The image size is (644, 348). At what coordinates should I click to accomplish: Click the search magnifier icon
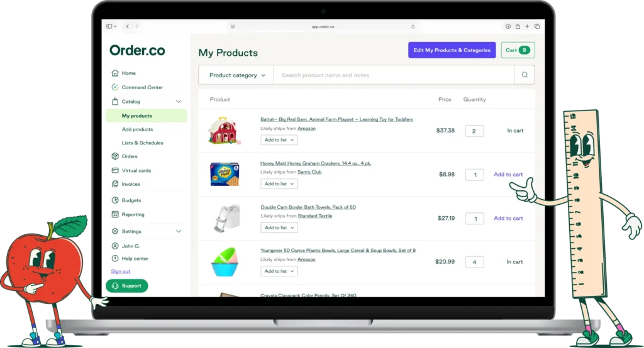(525, 75)
